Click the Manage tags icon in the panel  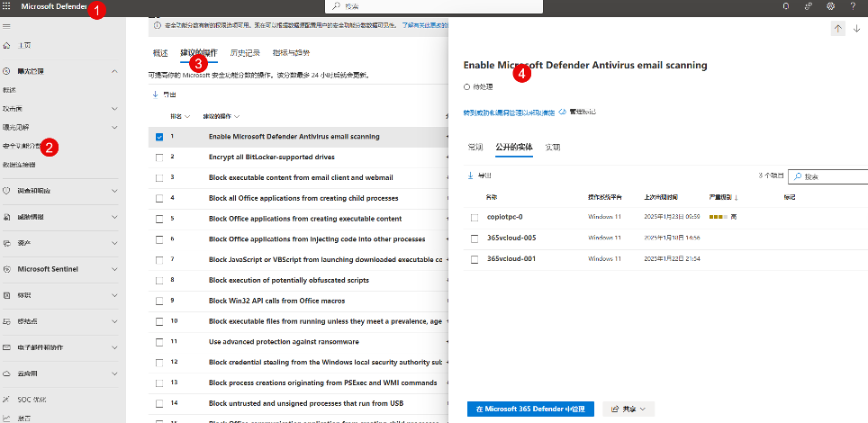(x=562, y=112)
